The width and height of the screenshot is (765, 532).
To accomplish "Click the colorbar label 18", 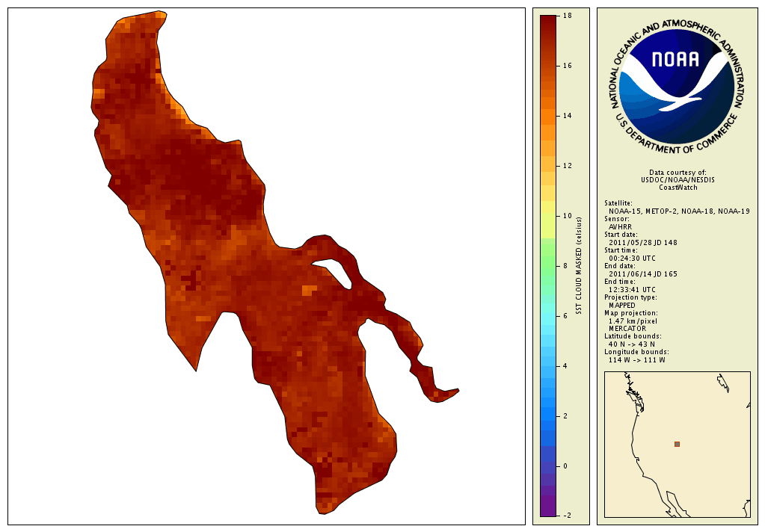I will point(567,16).
